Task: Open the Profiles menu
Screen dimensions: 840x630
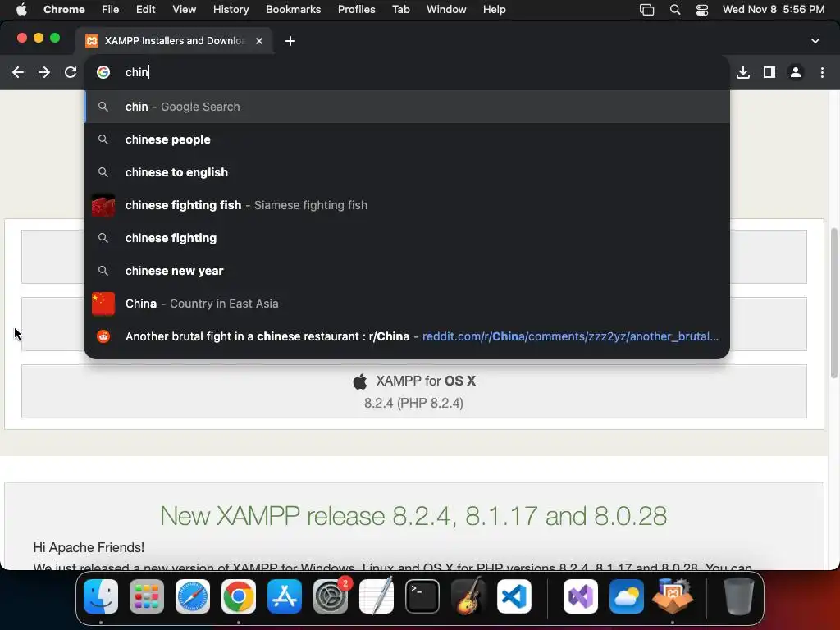Action: (x=357, y=10)
